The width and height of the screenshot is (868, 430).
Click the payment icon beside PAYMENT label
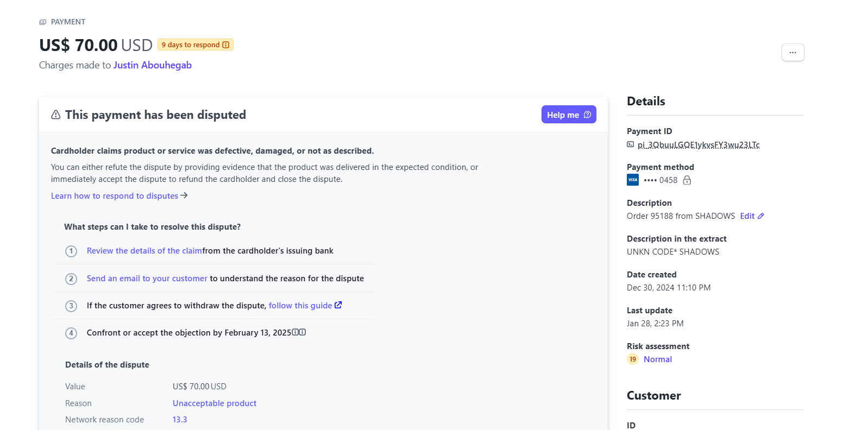[x=43, y=22]
